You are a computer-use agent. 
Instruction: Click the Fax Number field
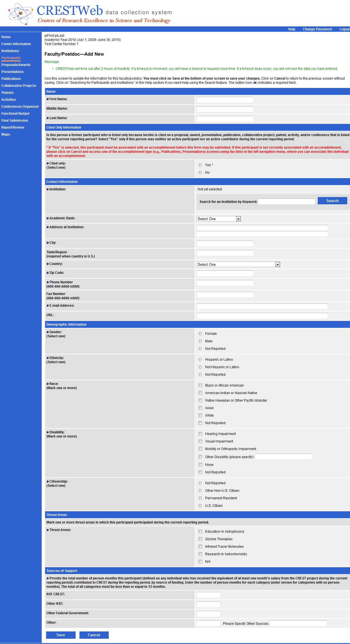tap(225, 295)
